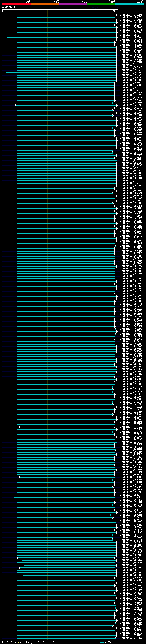This screenshot has height=644, width=146.
Task: Select UniRef100_C5X1M6 label
Action: tap(131, 334)
